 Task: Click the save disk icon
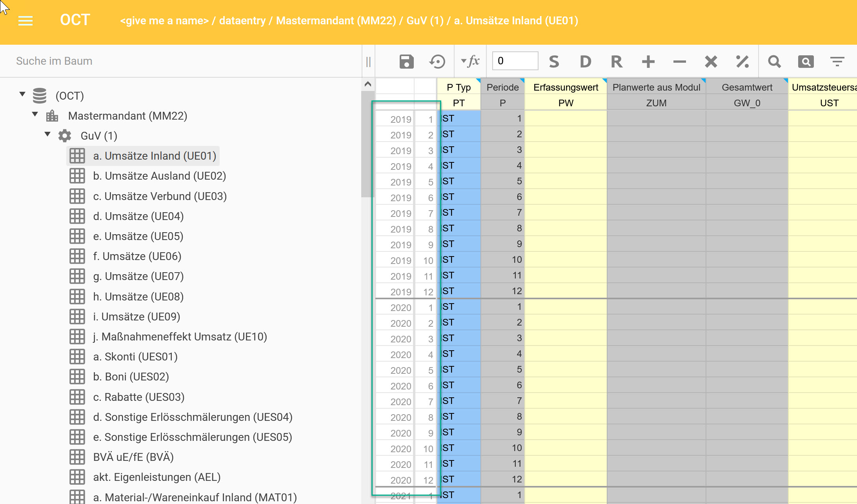pos(406,62)
